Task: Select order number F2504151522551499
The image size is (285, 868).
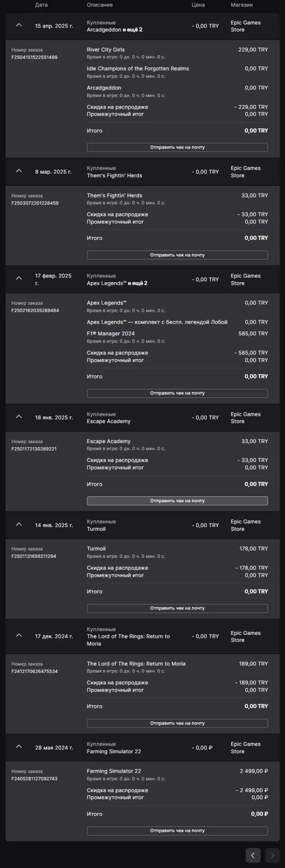Action: tap(34, 57)
